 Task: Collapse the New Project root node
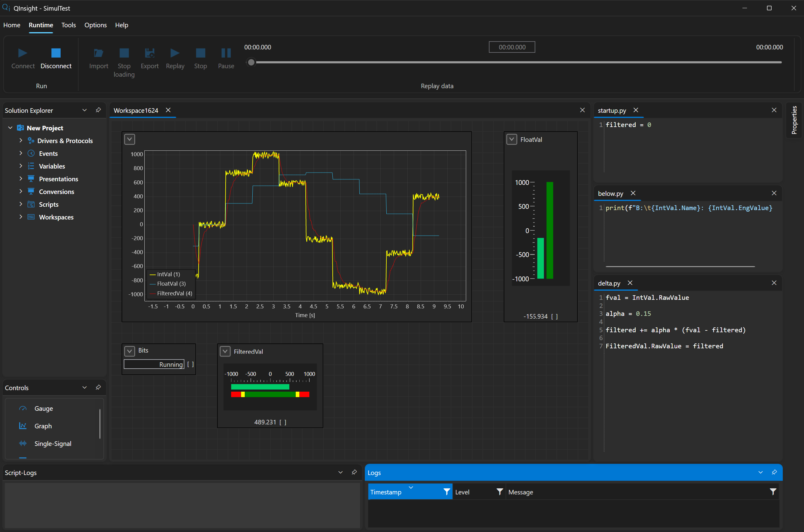pos(10,128)
